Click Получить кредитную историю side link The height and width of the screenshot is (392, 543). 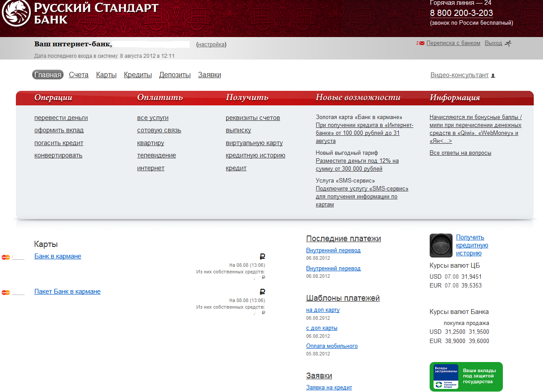472,245
